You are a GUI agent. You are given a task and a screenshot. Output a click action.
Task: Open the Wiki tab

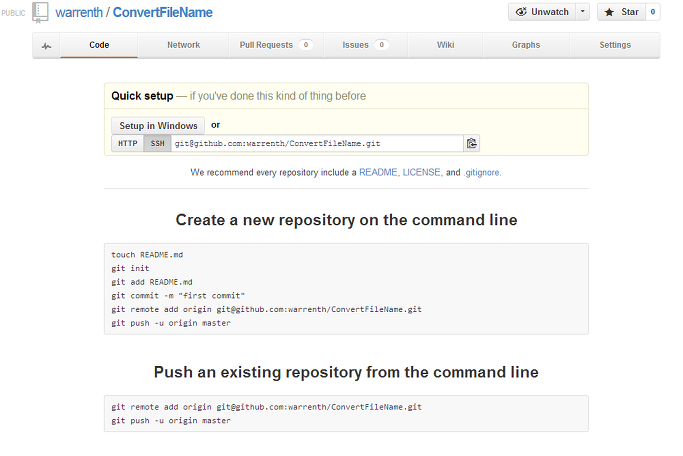click(x=445, y=45)
